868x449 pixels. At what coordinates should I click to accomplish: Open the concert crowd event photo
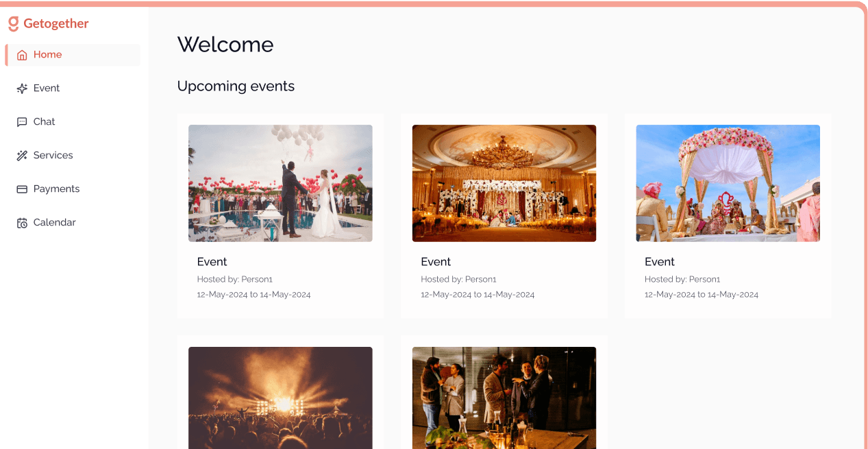(280, 398)
